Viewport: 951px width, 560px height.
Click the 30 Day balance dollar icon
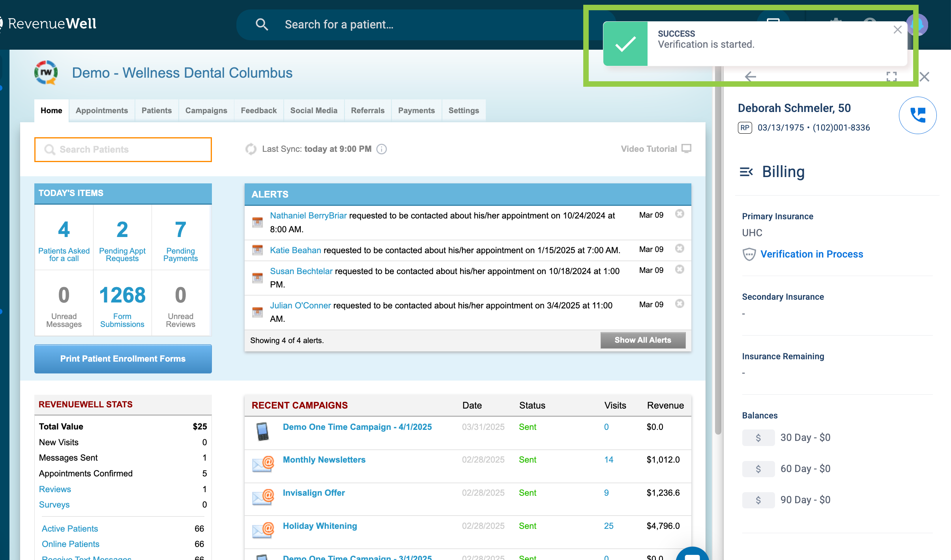(758, 438)
